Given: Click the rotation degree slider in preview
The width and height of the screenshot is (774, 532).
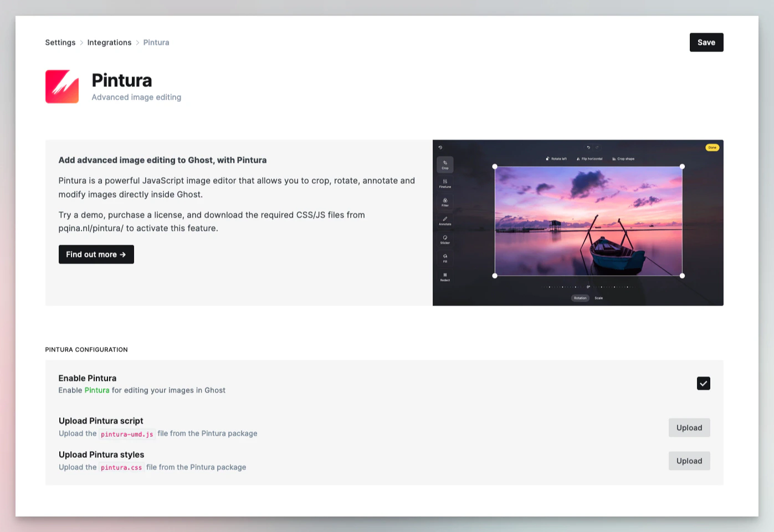Looking at the screenshot, I should tap(588, 287).
